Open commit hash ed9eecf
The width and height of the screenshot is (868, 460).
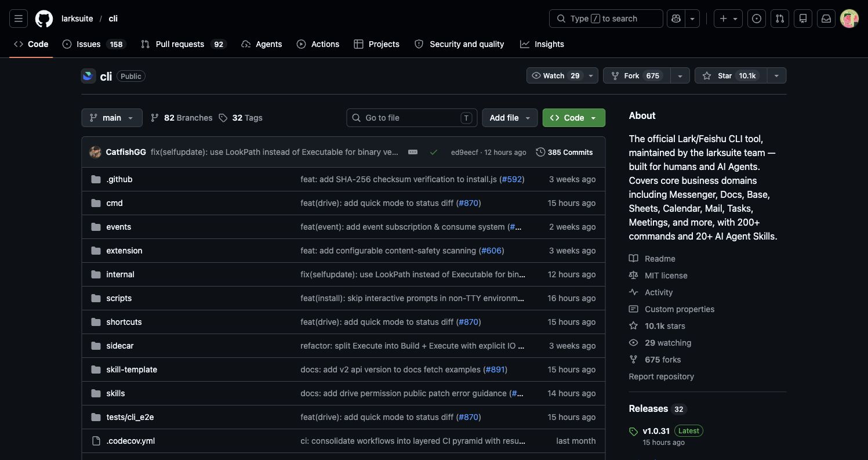(x=464, y=153)
